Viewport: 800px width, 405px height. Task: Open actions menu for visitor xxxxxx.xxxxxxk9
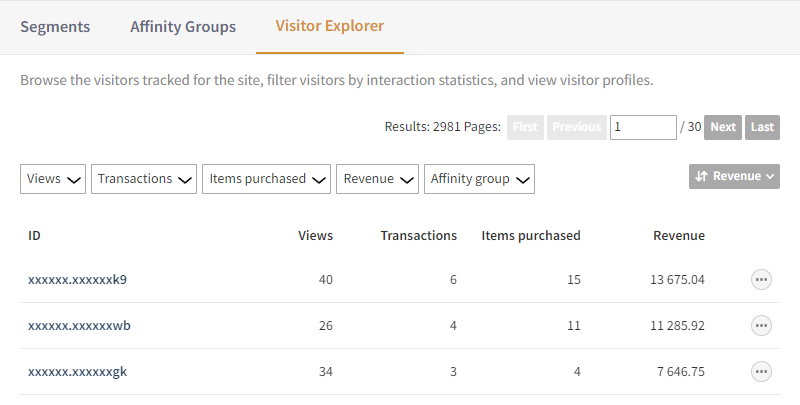pyautogui.click(x=761, y=280)
